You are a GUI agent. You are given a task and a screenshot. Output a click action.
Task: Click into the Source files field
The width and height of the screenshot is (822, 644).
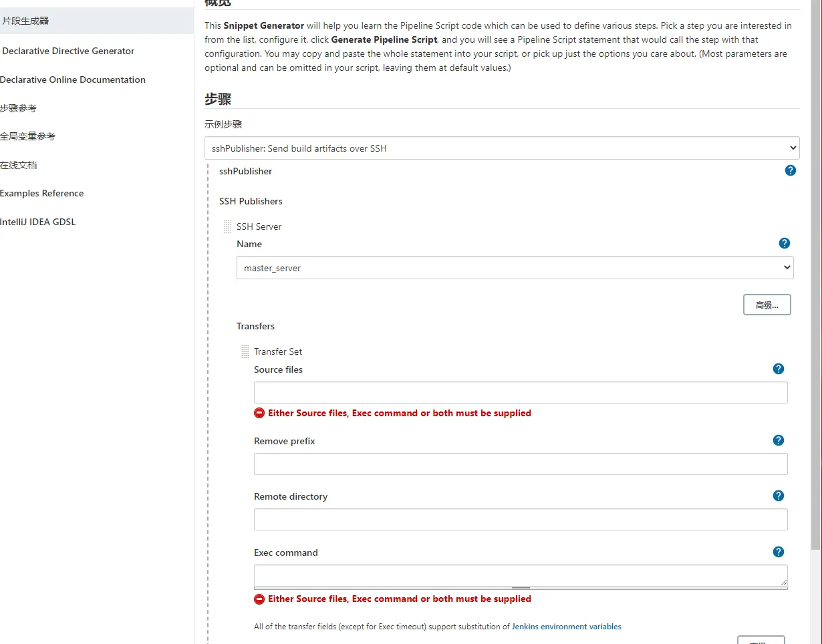pyautogui.click(x=521, y=393)
